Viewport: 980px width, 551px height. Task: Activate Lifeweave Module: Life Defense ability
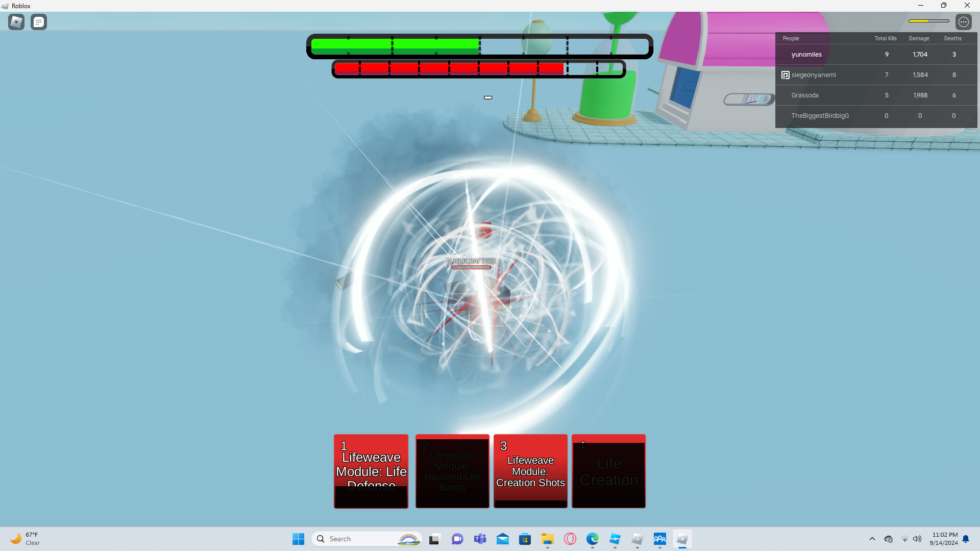pyautogui.click(x=371, y=471)
